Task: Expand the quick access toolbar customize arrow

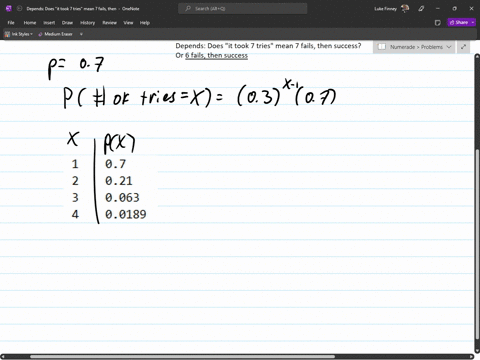Action: point(81,34)
